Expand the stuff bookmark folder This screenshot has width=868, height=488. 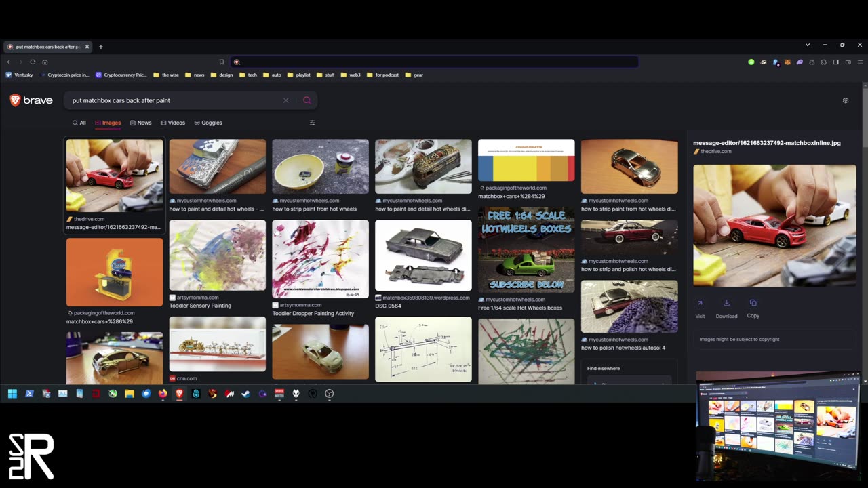325,75
